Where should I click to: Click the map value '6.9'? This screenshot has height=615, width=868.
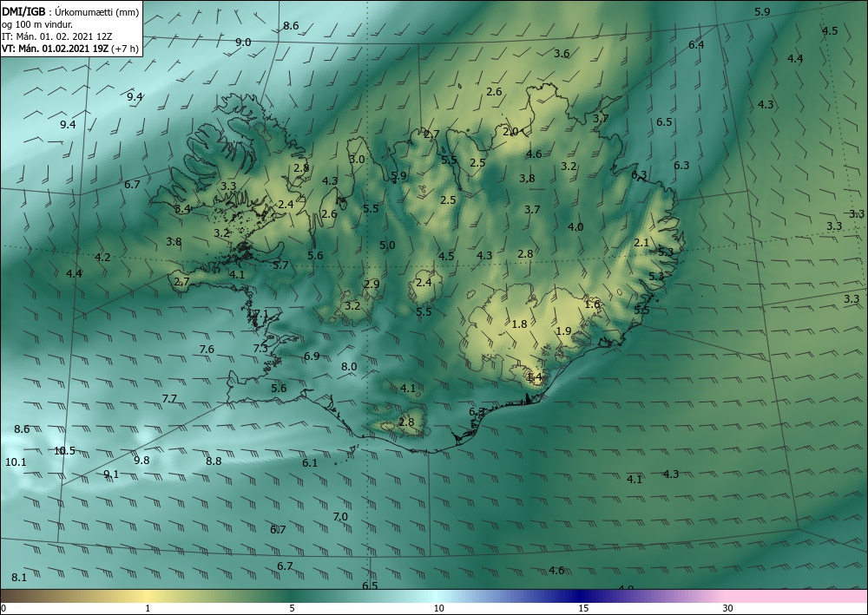click(x=312, y=357)
